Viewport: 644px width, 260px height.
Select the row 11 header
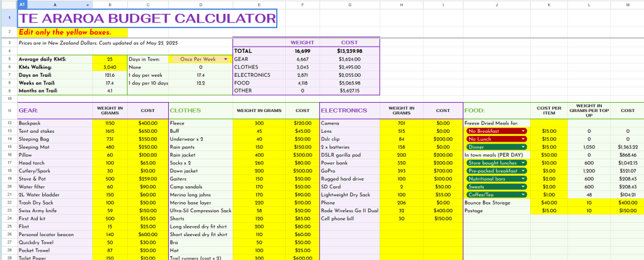coord(8,110)
